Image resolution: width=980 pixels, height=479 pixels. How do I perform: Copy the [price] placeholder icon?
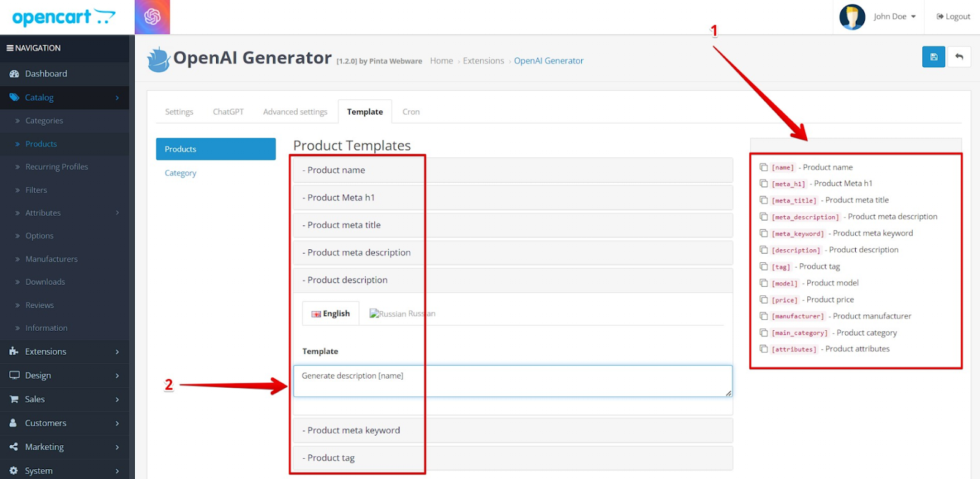(x=763, y=299)
